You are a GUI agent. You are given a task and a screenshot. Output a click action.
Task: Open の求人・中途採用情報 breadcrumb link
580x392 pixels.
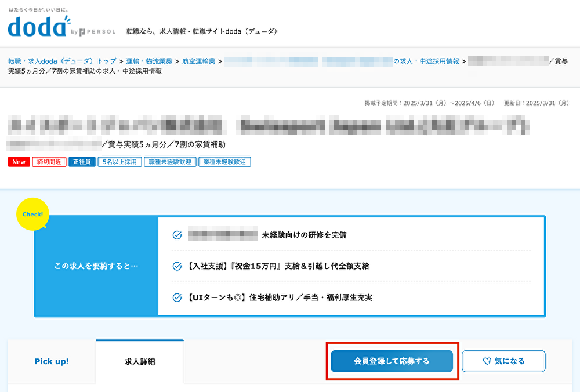tap(426, 61)
